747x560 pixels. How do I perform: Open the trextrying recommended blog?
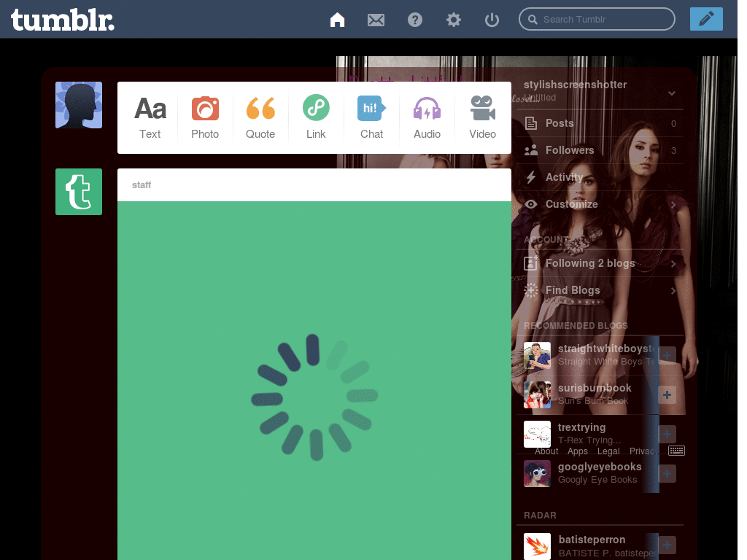pos(581,427)
